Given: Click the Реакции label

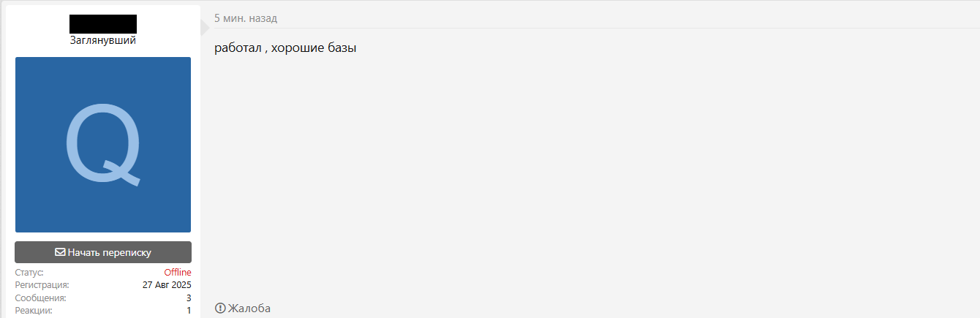Looking at the screenshot, I should [x=34, y=311].
